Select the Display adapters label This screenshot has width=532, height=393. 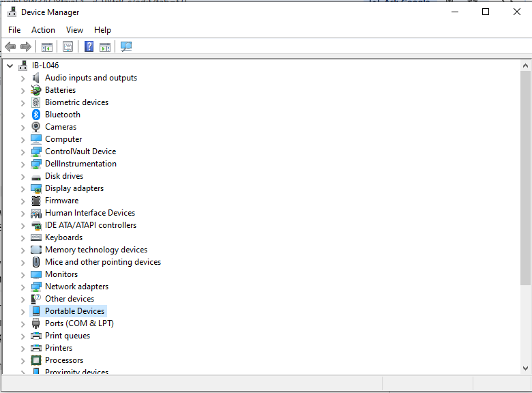click(x=74, y=188)
